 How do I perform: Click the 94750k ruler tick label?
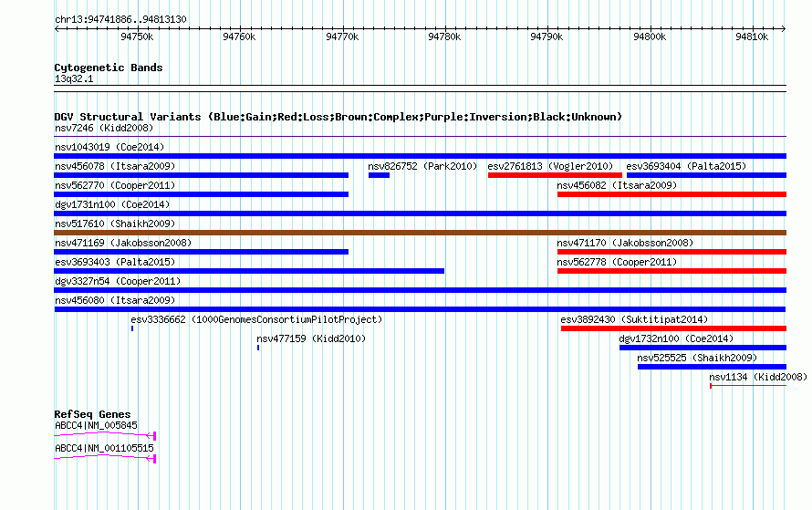click(x=137, y=36)
